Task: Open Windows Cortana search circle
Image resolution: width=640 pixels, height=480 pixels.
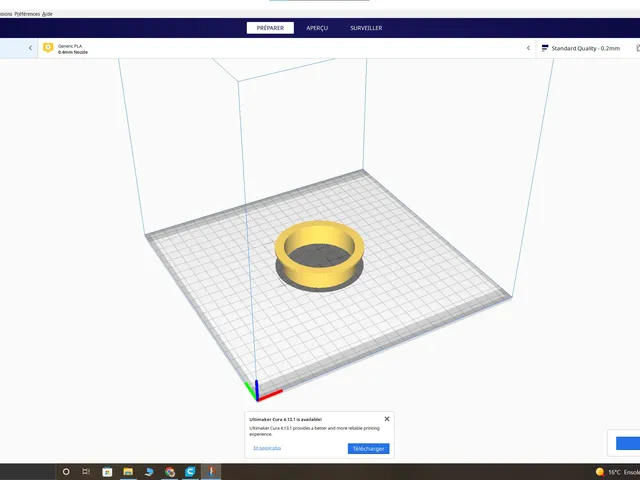Action: [66, 472]
